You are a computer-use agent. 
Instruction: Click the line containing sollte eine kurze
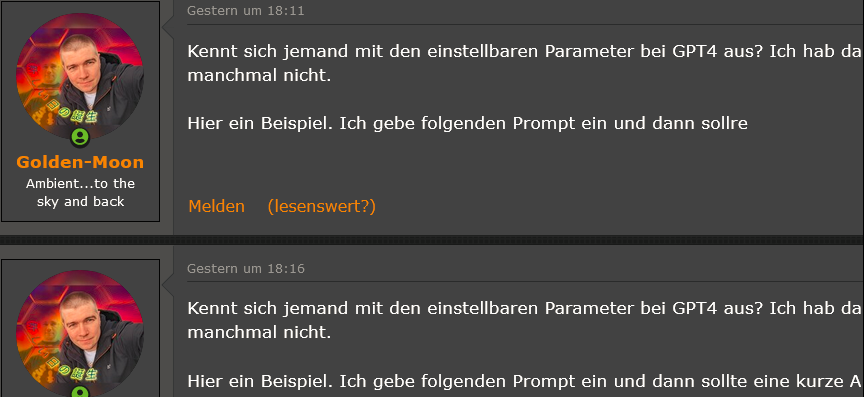tap(525, 381)
